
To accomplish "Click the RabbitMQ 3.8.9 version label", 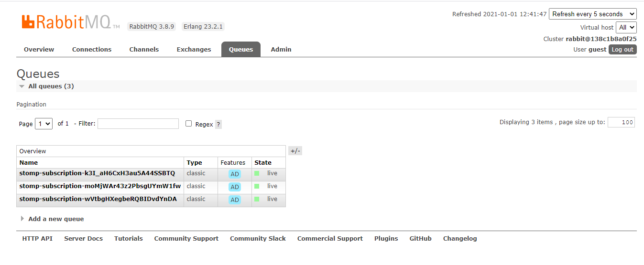I will click(x=152, y=27).
